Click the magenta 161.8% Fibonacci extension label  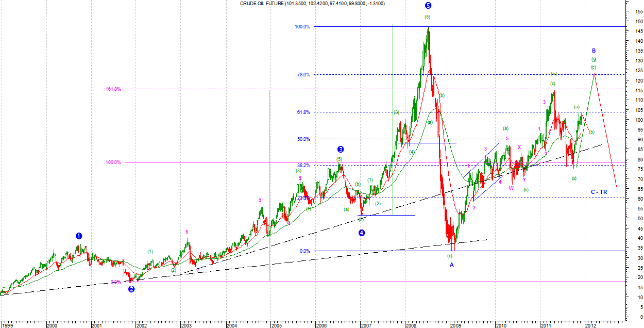click(x=113, y=89)
